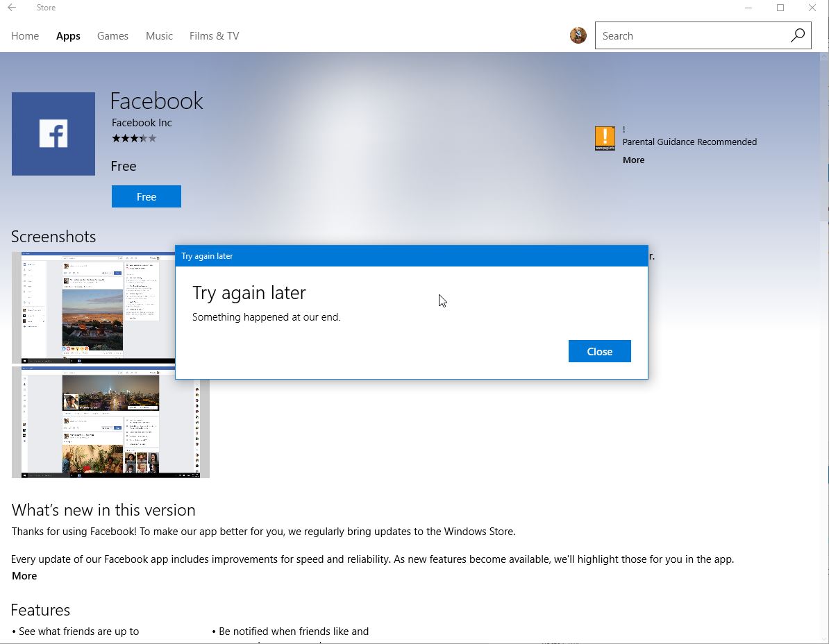Switch to the Apps tab
The width and height of the screenshot is (829, 644).
point(68,36)
